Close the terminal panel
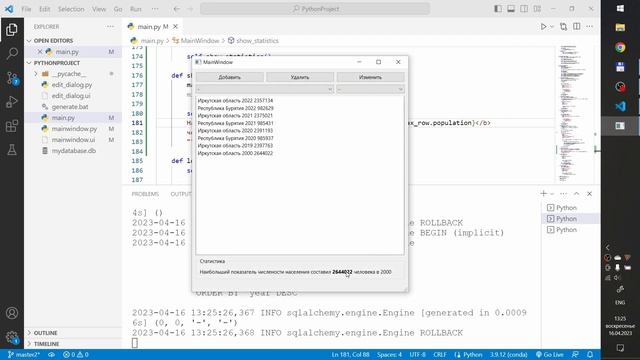 [589, 193]
